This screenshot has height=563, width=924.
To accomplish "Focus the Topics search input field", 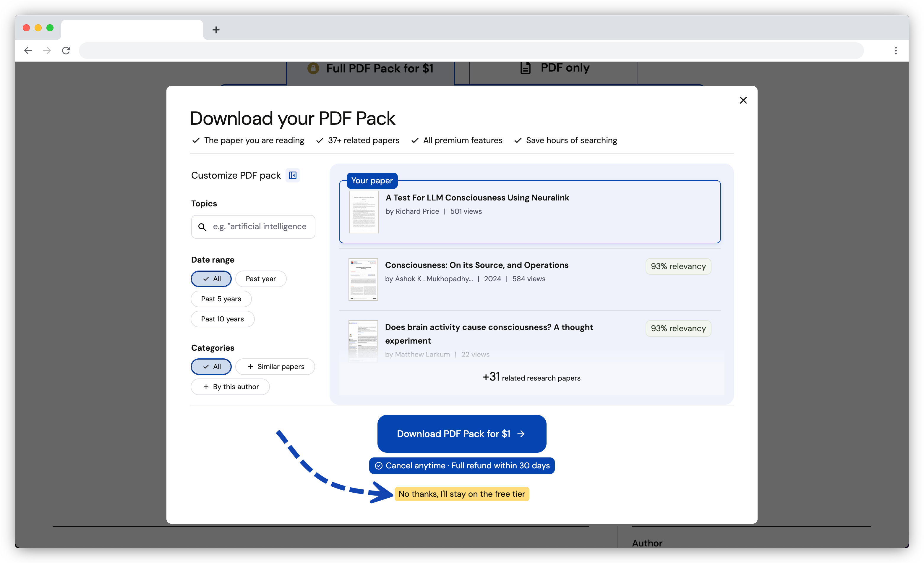I will (x=253, y=227).
